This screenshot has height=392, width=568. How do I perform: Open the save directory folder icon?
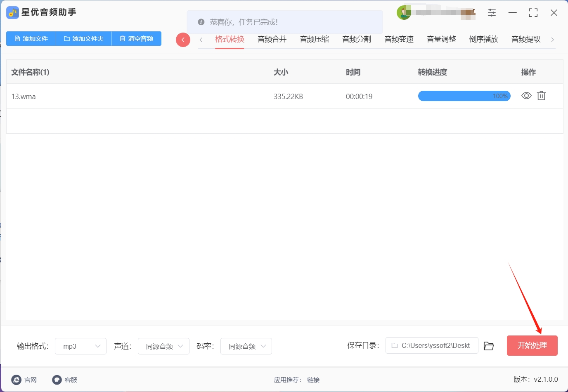[489, 346]
